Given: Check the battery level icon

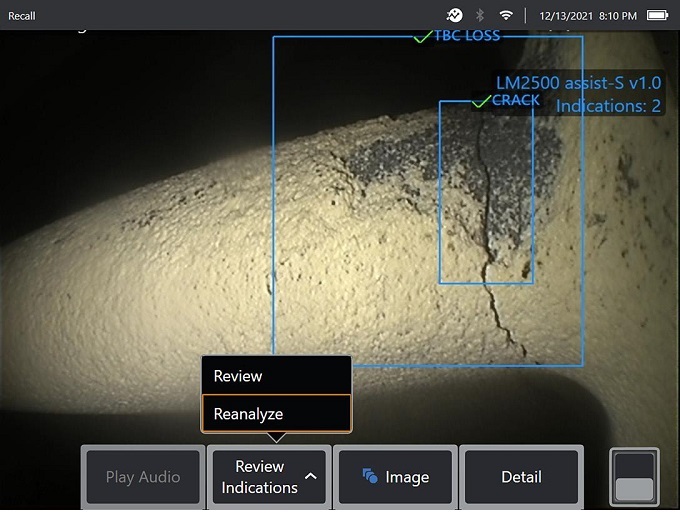Looking at the screenshot, I should (657, 15).
